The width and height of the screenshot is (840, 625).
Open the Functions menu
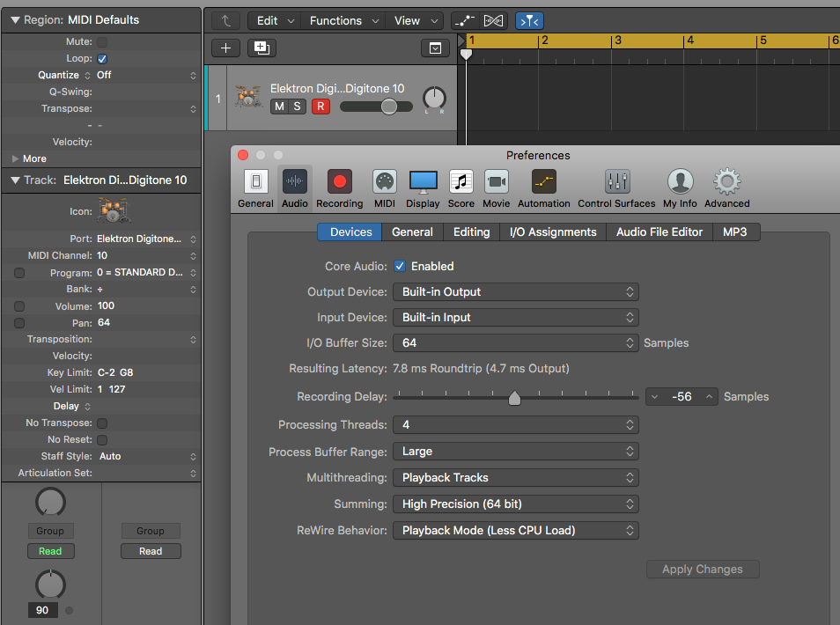point(343,21)
